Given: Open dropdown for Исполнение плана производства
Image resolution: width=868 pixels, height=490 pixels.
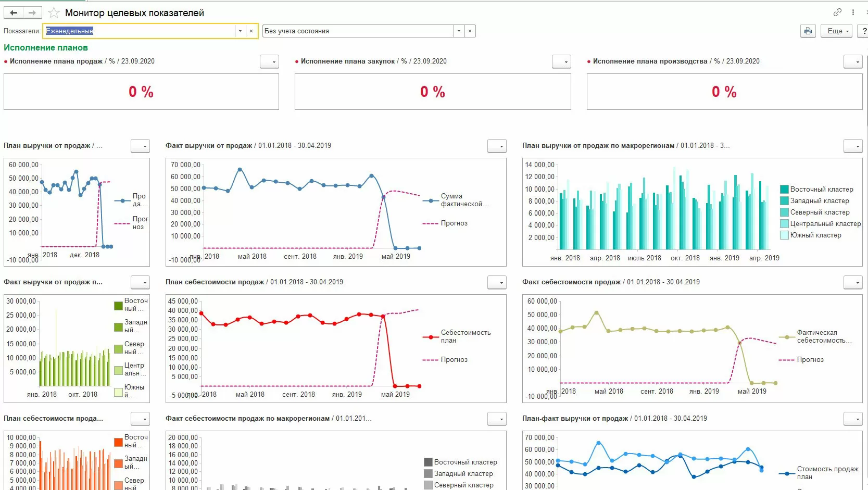Looking at the screenshot, I should [853, 61].
